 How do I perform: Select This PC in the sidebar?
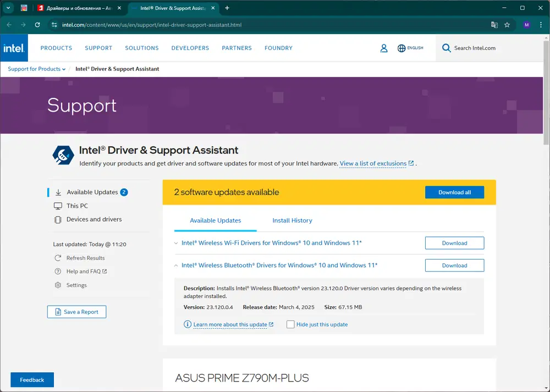point(77,206)
